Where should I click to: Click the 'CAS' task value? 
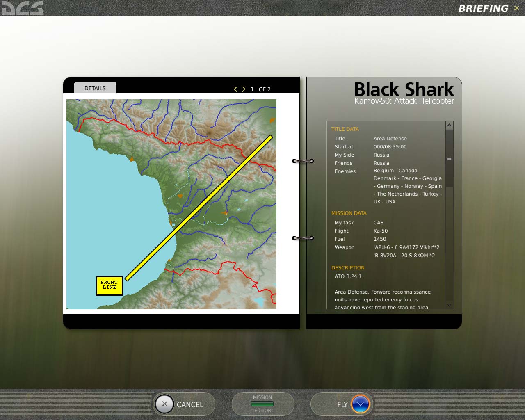pos(379,223)
